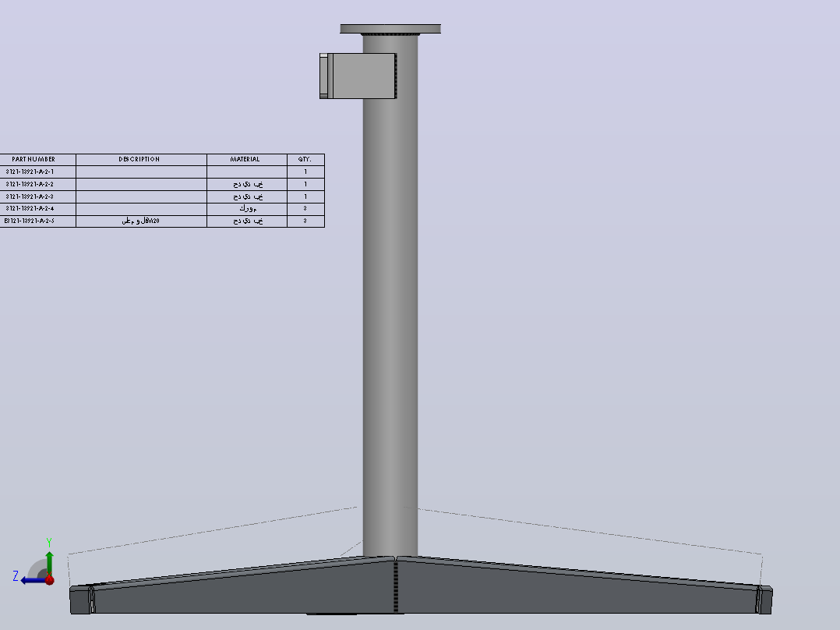Click the material cell in the A-2-2 row
The image size is (840, 630).
pyautogui.click(x=247, y=184)
